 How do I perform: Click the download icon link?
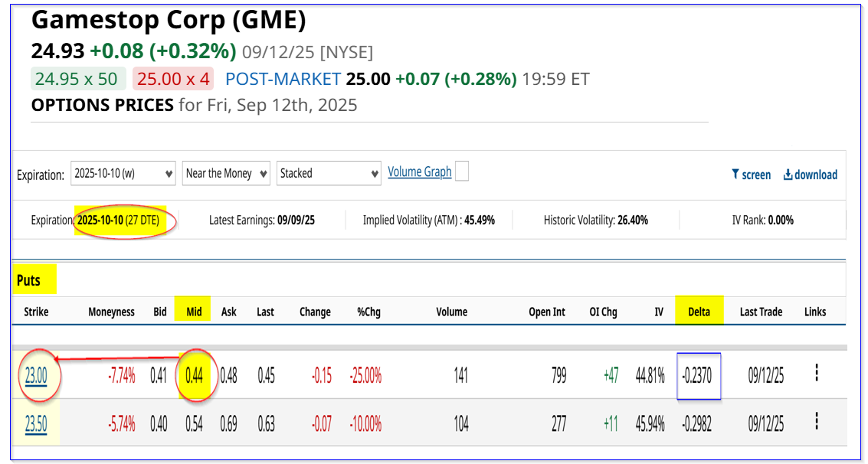(x=811, y=175)
